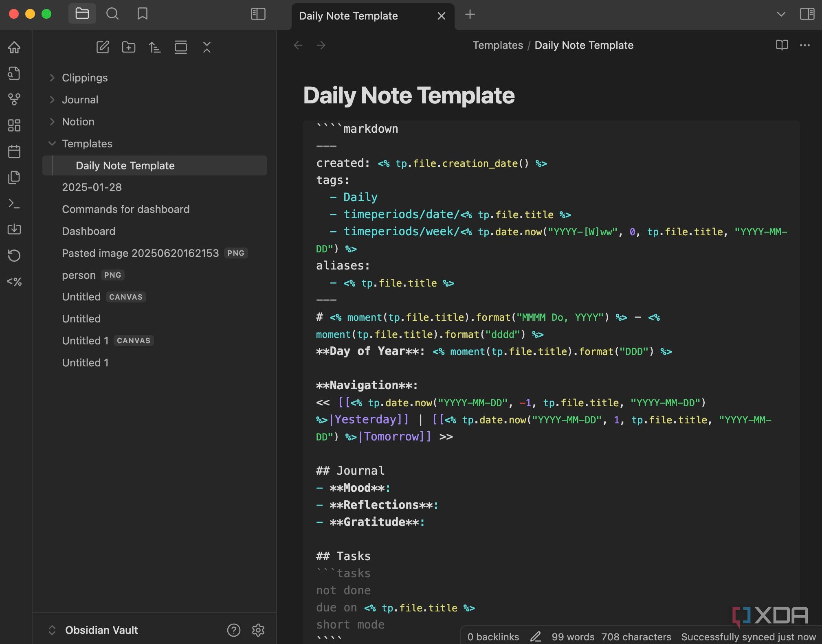Navigate forward with right arrow
The height and width of the screenshot is (644, 822).
pyautogui.click(x=321, y=45)
